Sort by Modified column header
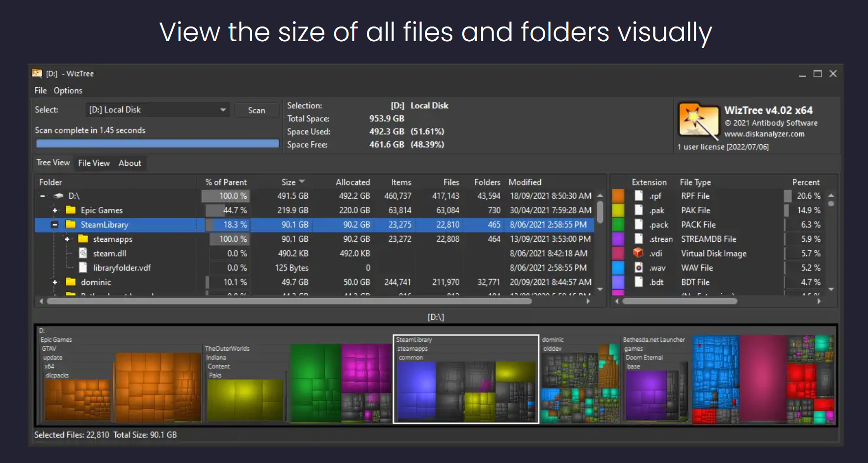 (x=525, y=182)
